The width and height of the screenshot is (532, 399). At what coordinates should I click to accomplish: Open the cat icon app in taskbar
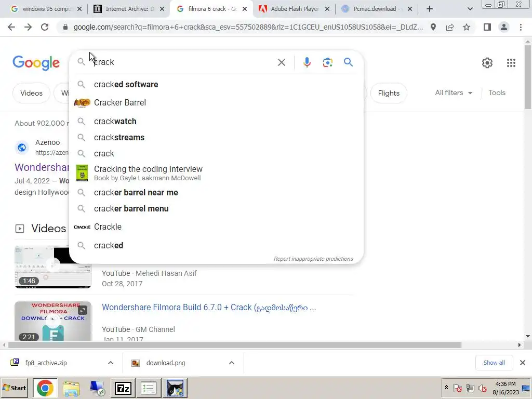(175, 388)
